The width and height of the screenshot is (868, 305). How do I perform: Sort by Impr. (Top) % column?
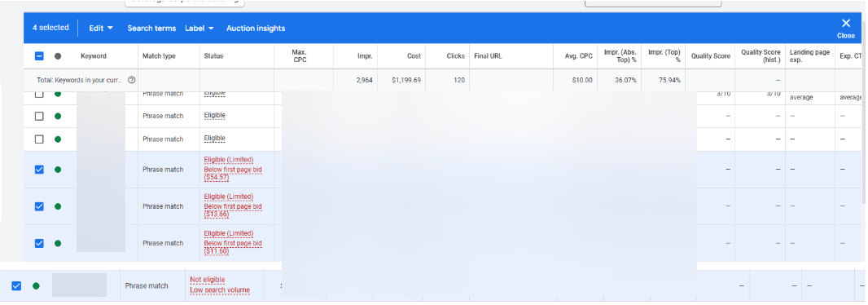click(x=664, y=56)
